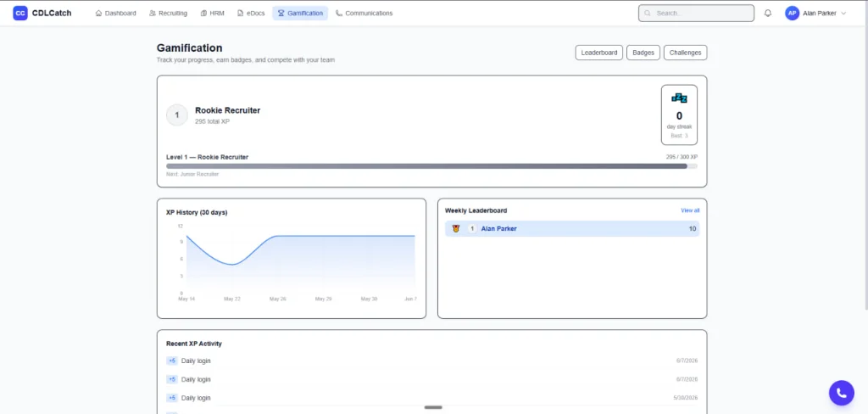Viewport: 868px width, 414px height.
Task: Click the 295 / 300 XP value
Action: click(x=682, y=157)
